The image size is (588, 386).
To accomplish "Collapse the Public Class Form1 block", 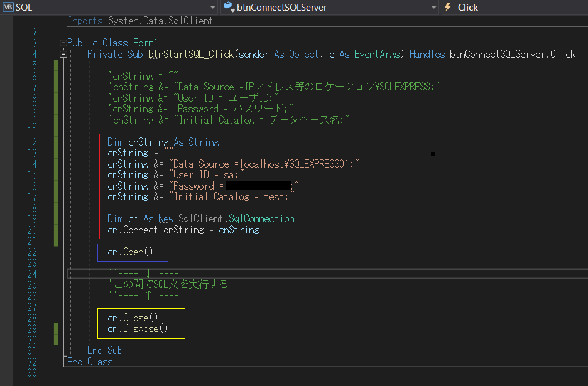I will (x=63, y=43).
